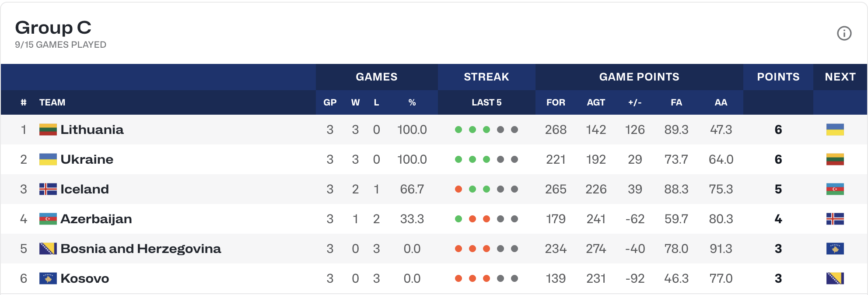Select the Azerbaijan team name
The width and height of the screenshot is (868, 295).
(x=96, y=219)
